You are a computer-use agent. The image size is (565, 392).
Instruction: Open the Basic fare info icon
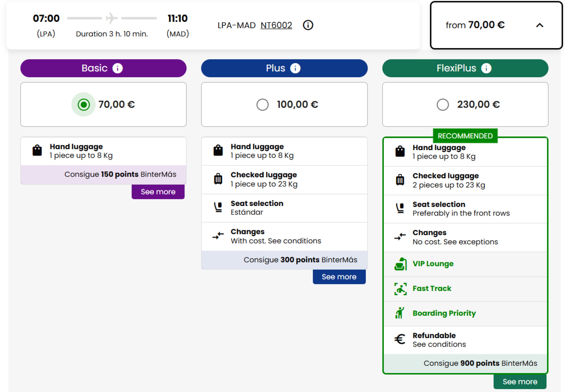click(117, 68)
